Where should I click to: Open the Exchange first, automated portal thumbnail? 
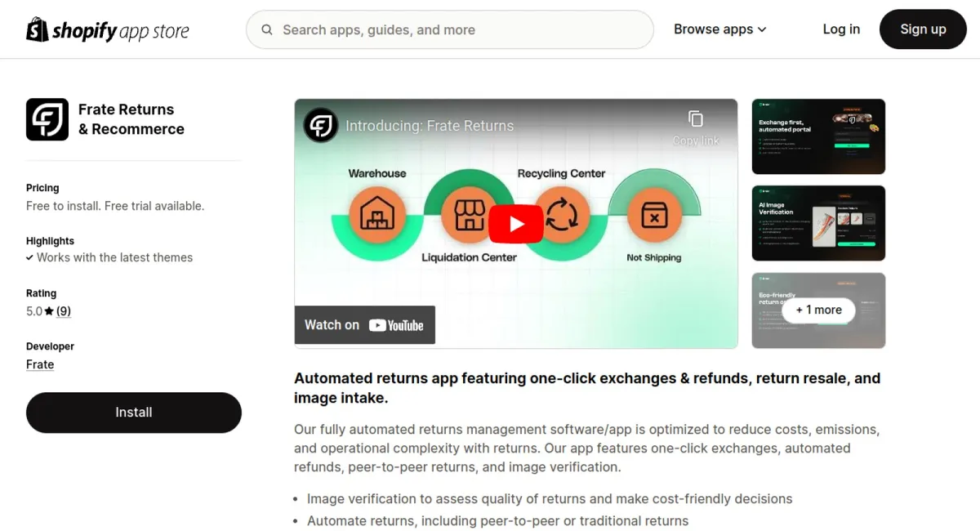click(x=818, y=137)
